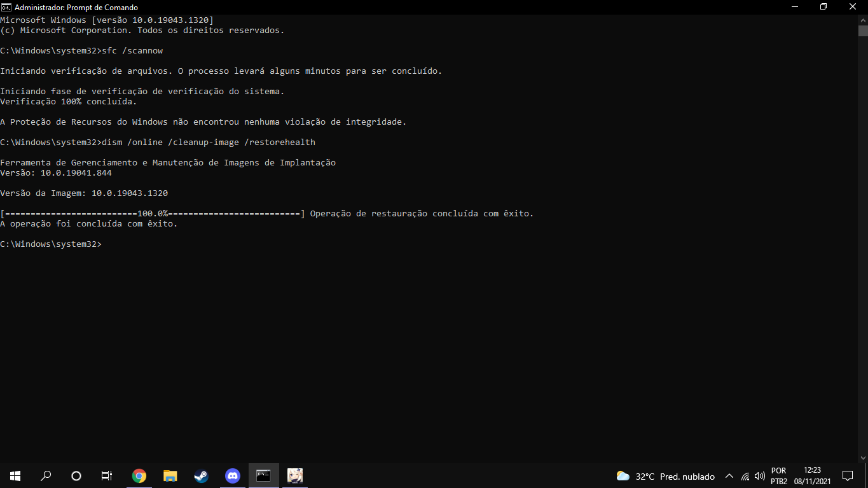
Task: Open Google Chrome from the taskbar
Action: (x=139, y=476)
